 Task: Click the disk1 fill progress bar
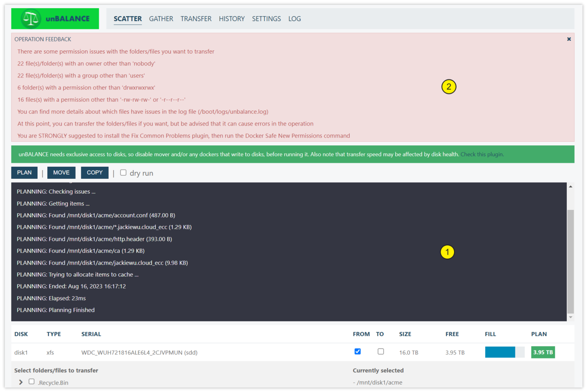504,352
